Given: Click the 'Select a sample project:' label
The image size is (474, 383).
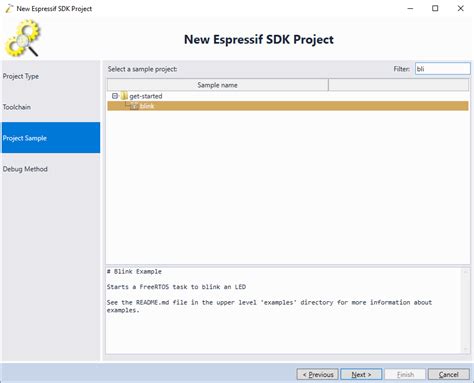Looking at the screenshot, I should point(142,69).
